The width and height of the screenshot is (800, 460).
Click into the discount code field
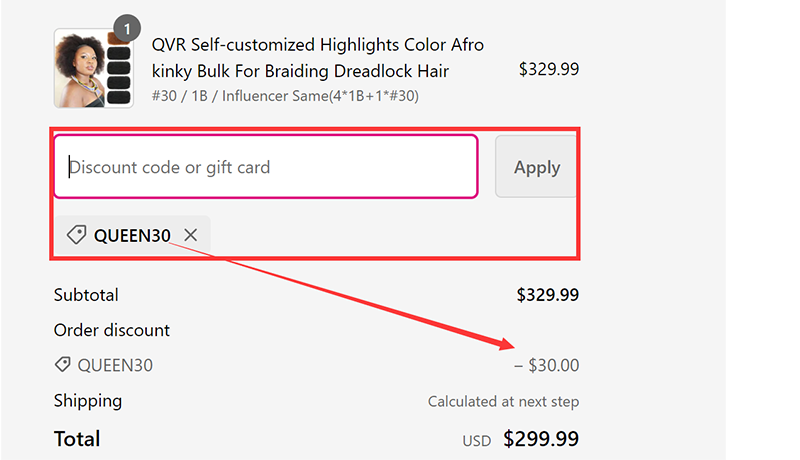coord(265,167)
